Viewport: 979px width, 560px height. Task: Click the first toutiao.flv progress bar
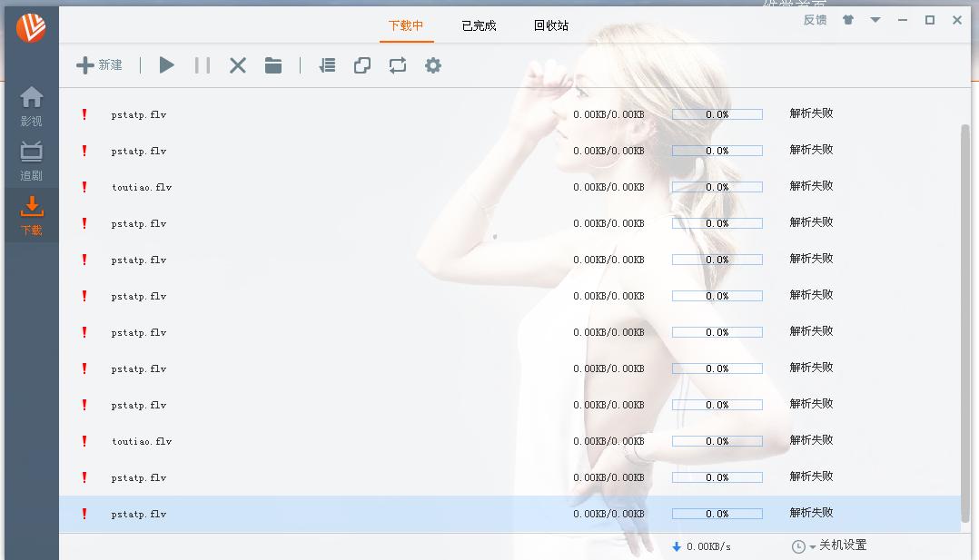[x=717, y=187]
